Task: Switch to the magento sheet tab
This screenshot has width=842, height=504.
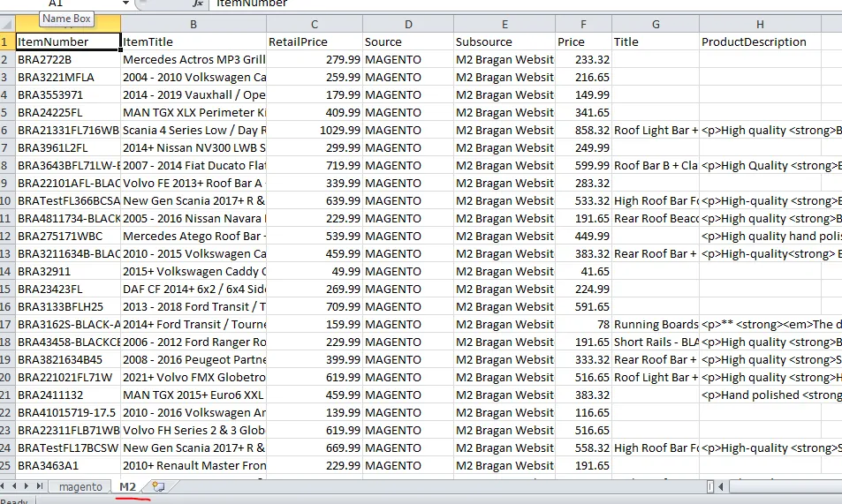Action: coord(80,486)
